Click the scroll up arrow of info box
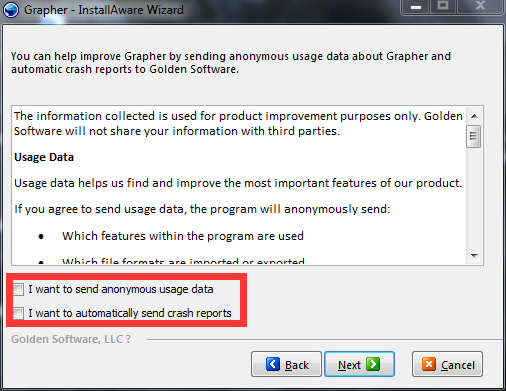Viewport: 506px width, 391px height. tap(474, 116)
